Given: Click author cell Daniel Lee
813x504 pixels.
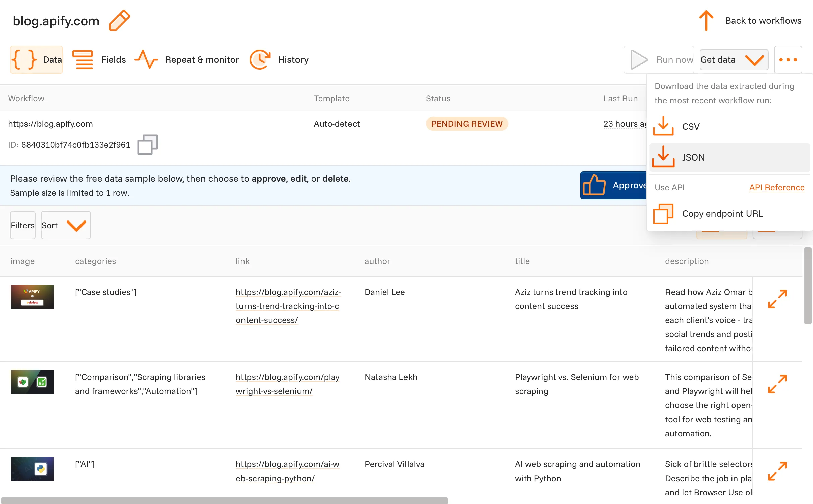Looking at the screenshot, I should click(385, 292).
